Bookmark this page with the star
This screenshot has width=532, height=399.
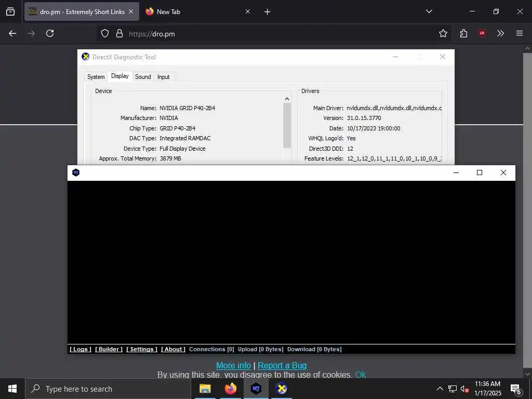coord(443,33)
